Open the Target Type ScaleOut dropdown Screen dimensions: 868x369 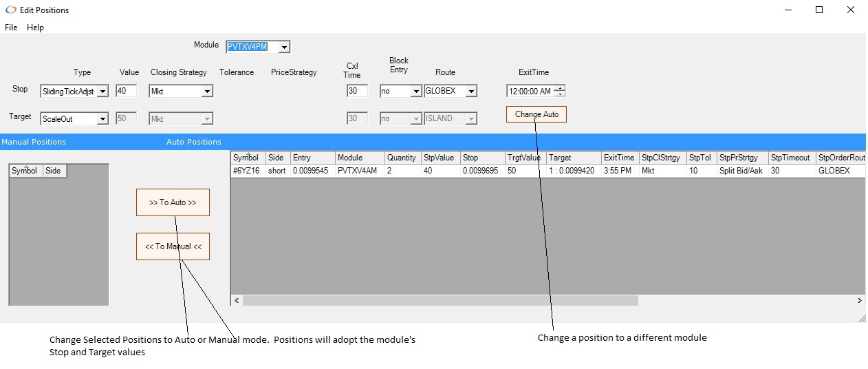[x=102, y=119]
